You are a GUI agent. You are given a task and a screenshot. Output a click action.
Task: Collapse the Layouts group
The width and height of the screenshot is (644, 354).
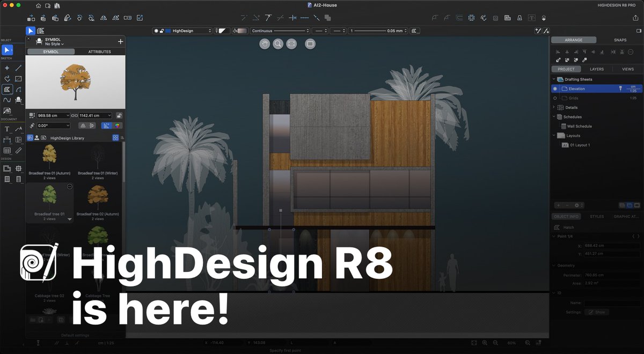554,136
